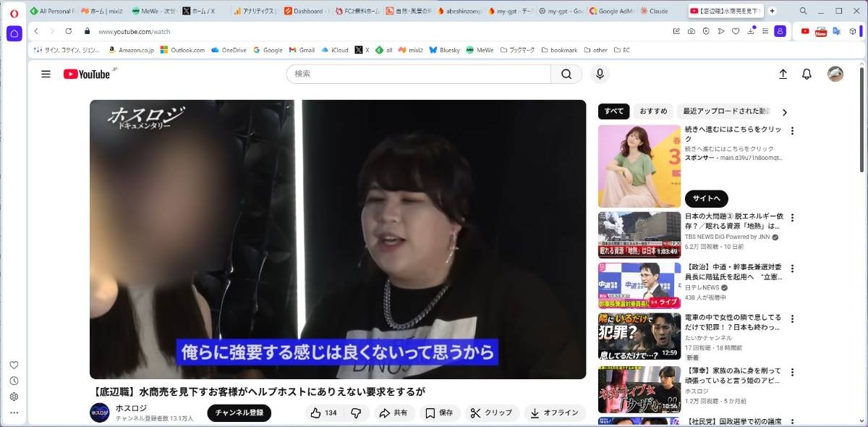Open the three-dot menu for the TBS NEWS DIG video

click(x=792, y=218)
